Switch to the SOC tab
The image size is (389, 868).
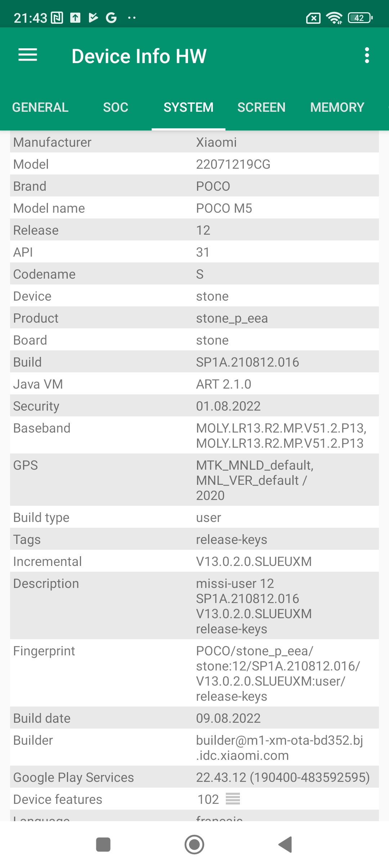116,107
